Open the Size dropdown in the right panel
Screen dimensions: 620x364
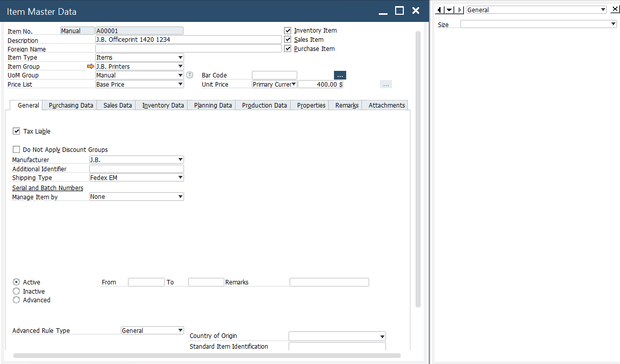coord(613,23)
